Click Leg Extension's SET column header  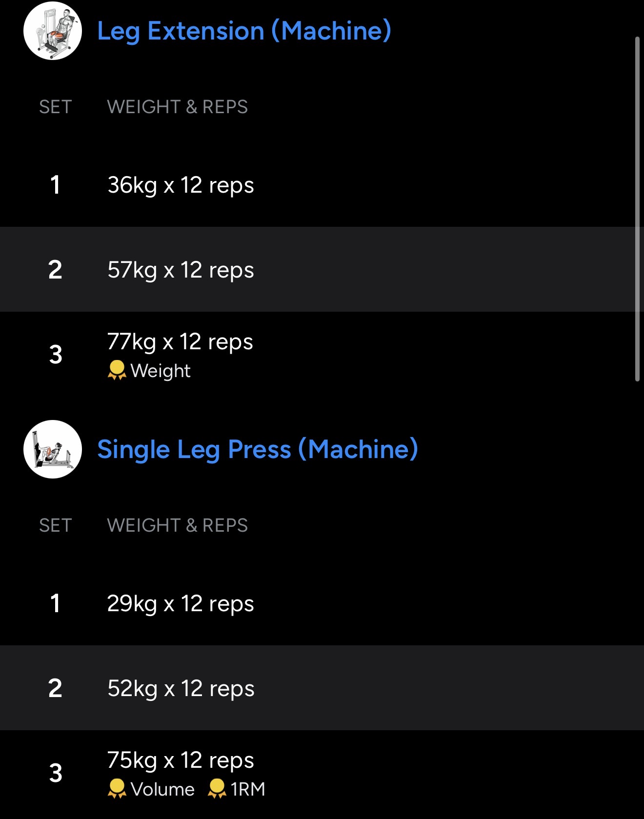[56, 107]
